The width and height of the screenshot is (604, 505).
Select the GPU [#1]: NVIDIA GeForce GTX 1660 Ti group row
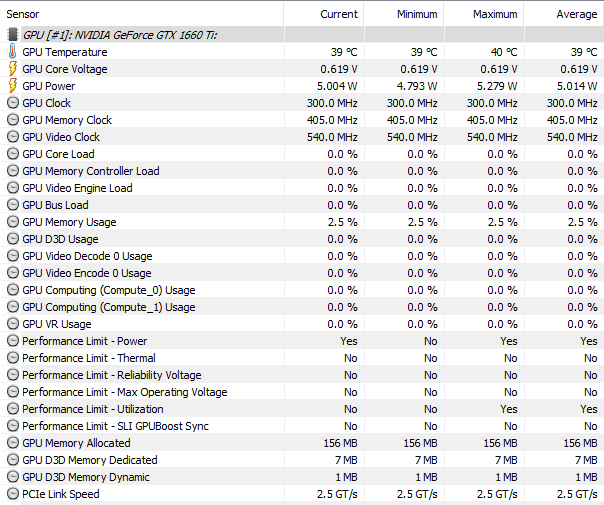tap(302, 35)
